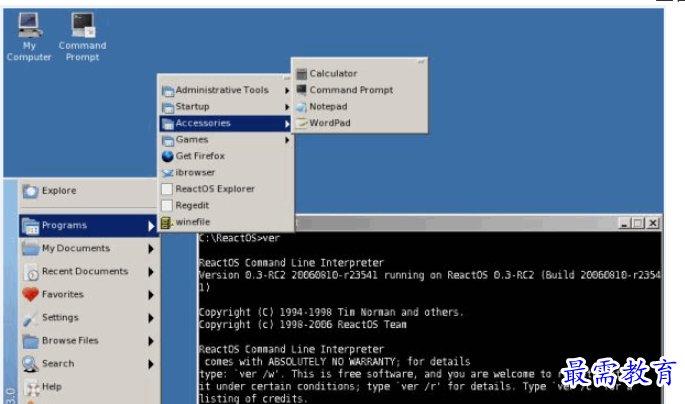Click the Accessories folder icon
Viewport: 685px width, 404px height.
tap(168, 124)
